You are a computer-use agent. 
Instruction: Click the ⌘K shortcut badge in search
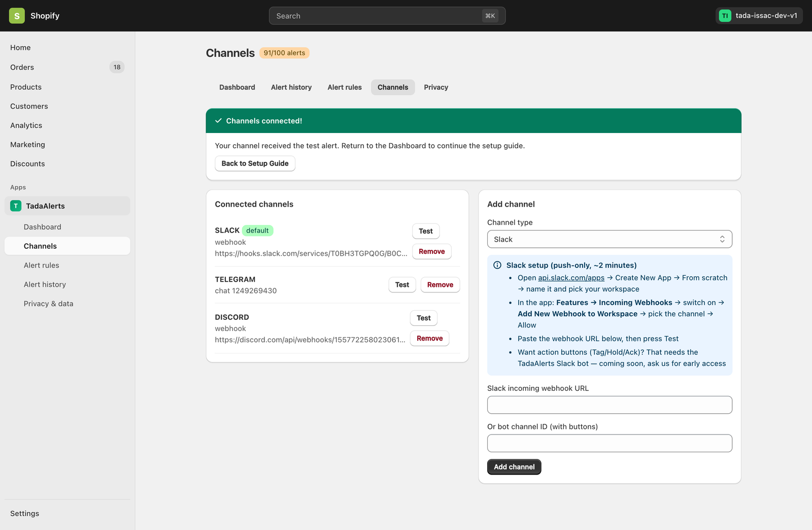490,16
